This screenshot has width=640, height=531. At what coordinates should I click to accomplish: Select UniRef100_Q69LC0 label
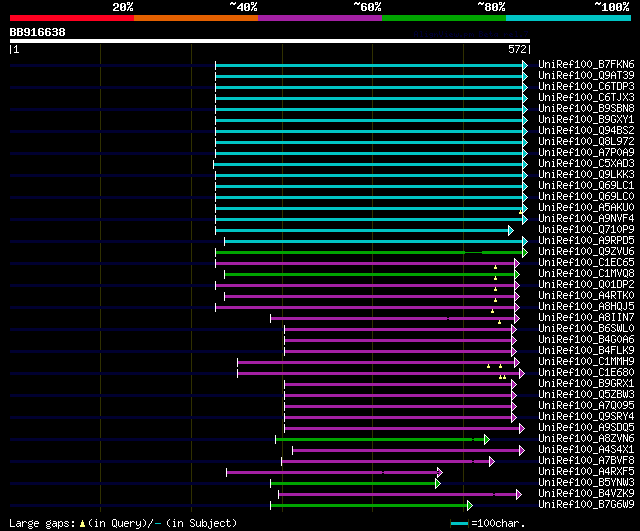tap(586, 197)
